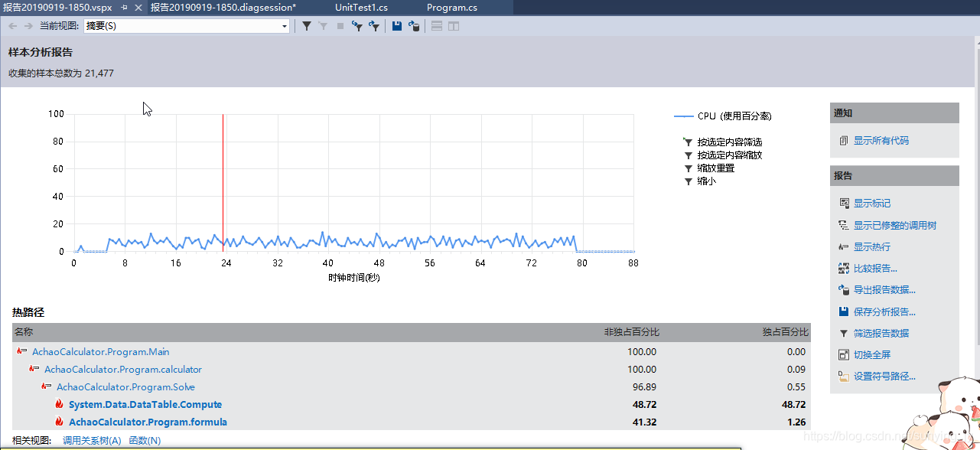Click the fullscreen icon beside 切换全屏

844,355
